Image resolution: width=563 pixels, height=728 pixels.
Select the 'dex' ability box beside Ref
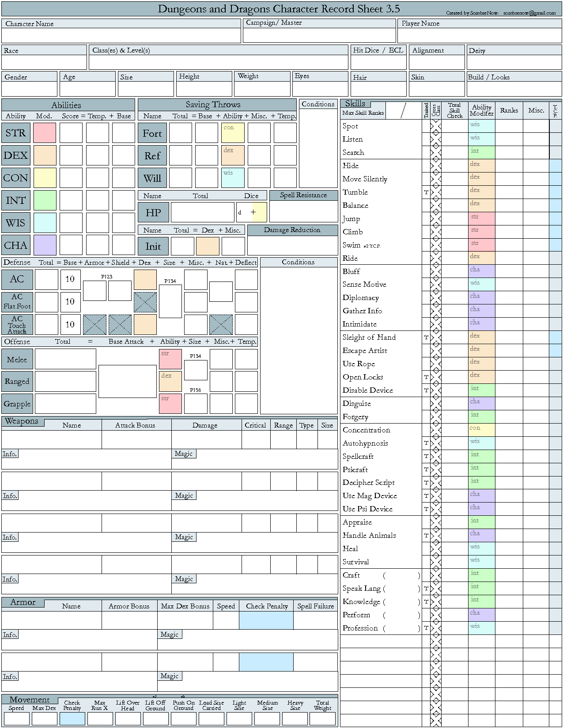click(x=233, y=155)
